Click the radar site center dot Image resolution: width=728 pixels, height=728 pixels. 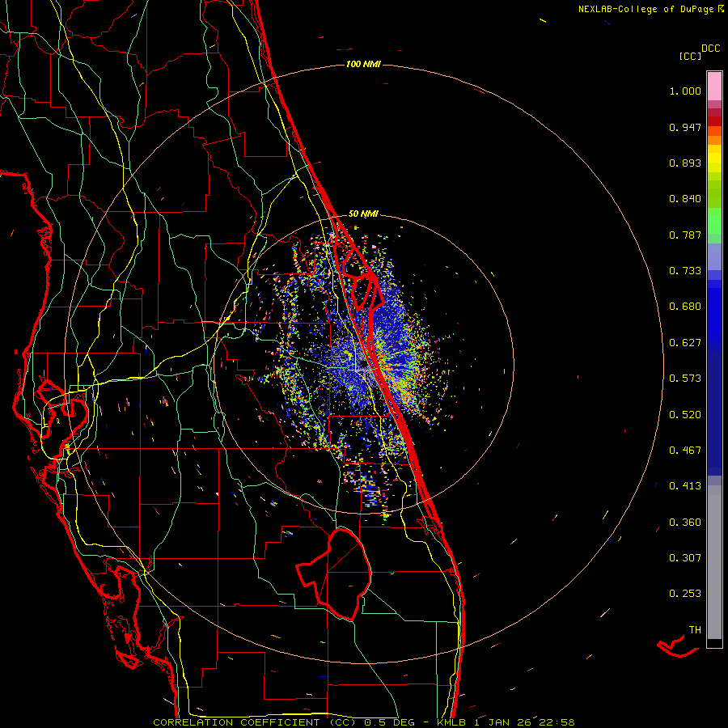363,363
